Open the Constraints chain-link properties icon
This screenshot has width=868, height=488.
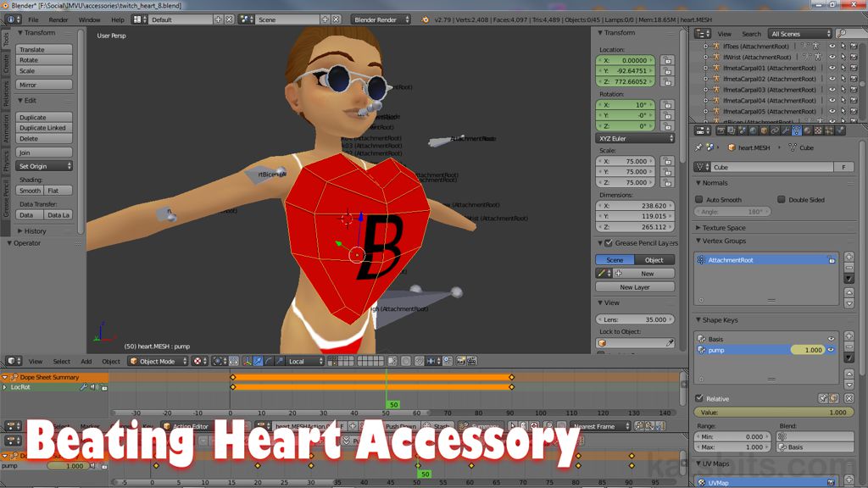pos(775,130)
